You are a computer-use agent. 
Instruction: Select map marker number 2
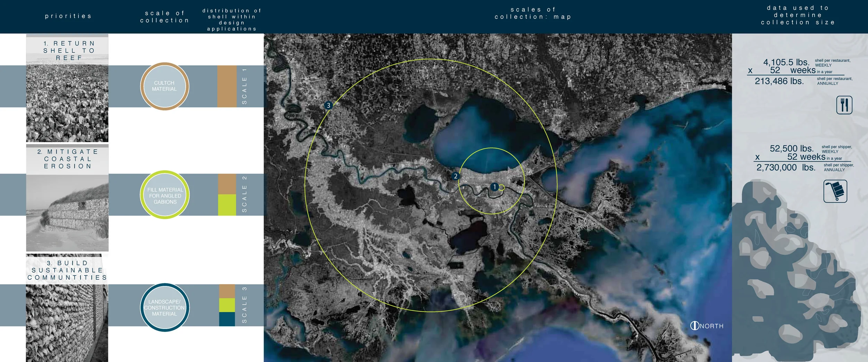tap(456, 176)
